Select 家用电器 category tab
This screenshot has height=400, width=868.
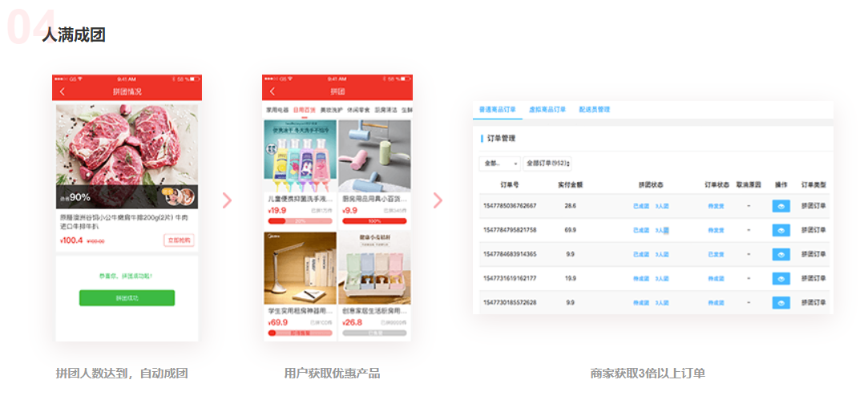tap(276, 110)
